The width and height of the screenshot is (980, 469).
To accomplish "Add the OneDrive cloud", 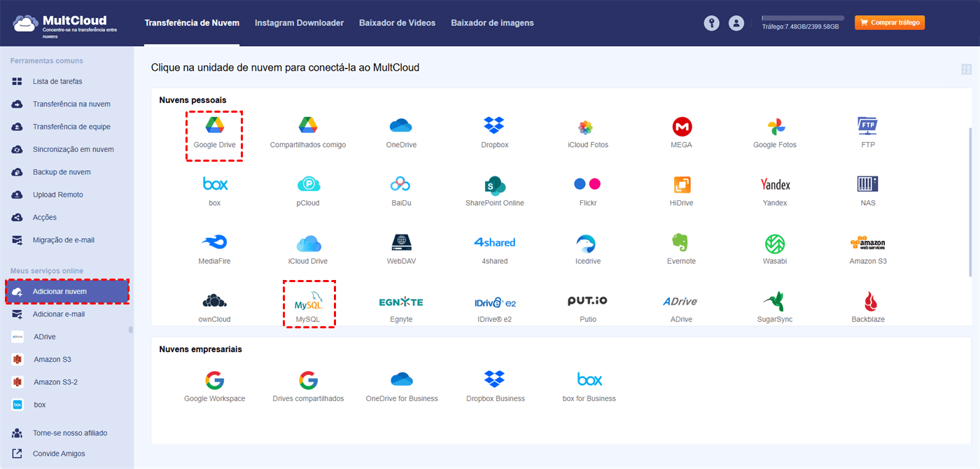I will pos(400,125).
